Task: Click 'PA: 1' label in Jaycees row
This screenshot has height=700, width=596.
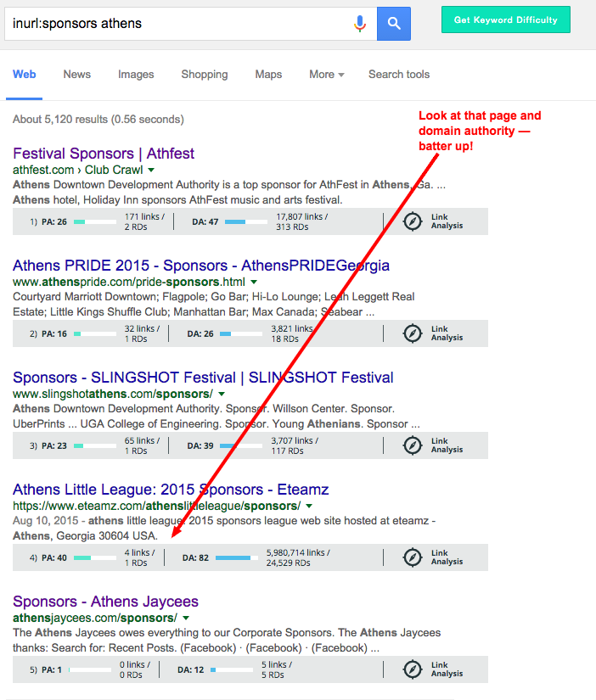Action: coord(52,670)
